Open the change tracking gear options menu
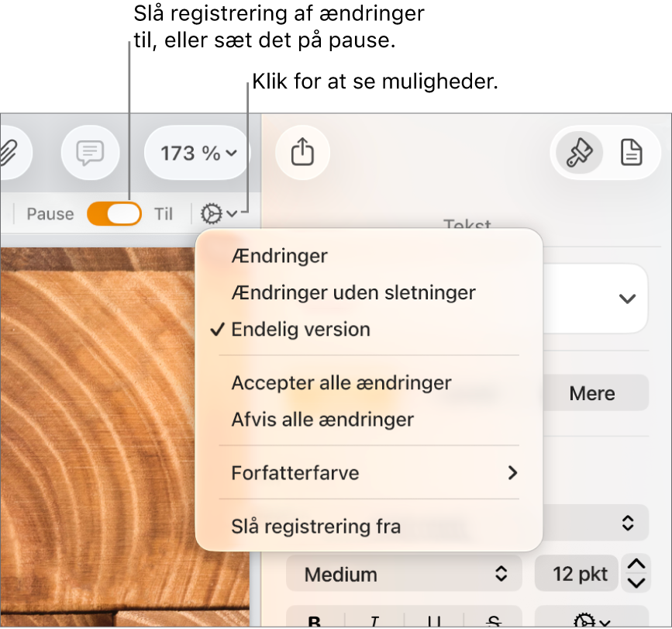This screenshot has height=629, width=672. pyautogui.click(x=219, y=213)
